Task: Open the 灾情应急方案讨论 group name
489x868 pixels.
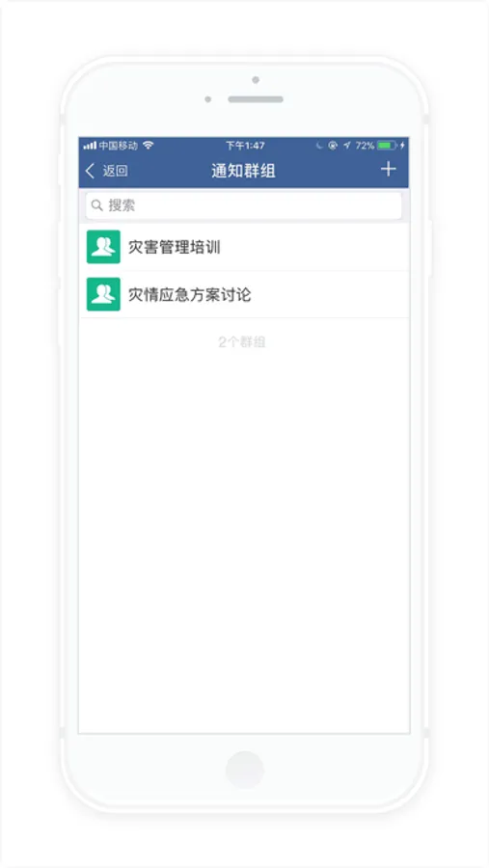Action: (x=189, y=294)
